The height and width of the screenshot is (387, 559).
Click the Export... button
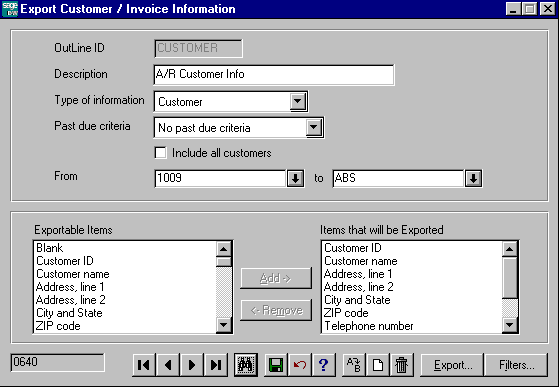[452, 365]
